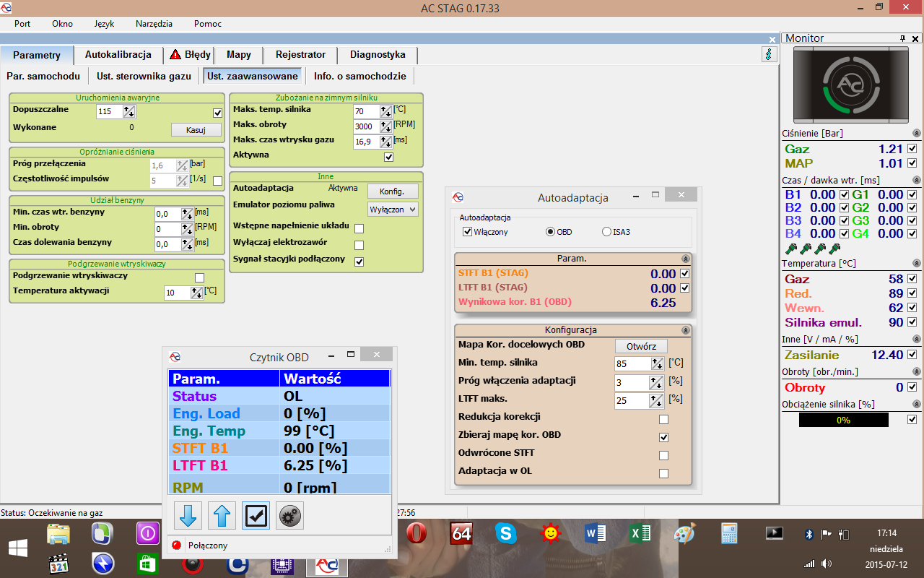The width and height of the screenshot is (924, 578).
Task: Click the AC gas switch image in Monitor
Action: [x=850, y=85]
